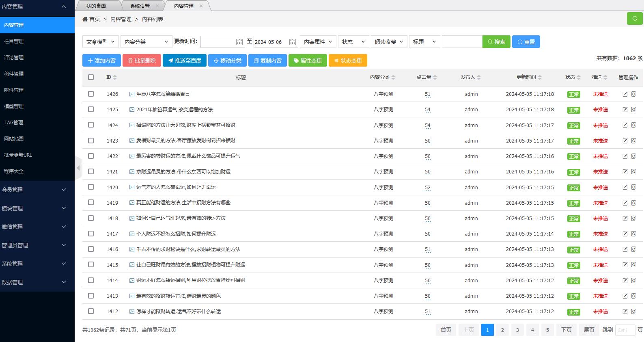Click the @ icon for row 1420
The image size is (644, 342).
pos(633,187)
